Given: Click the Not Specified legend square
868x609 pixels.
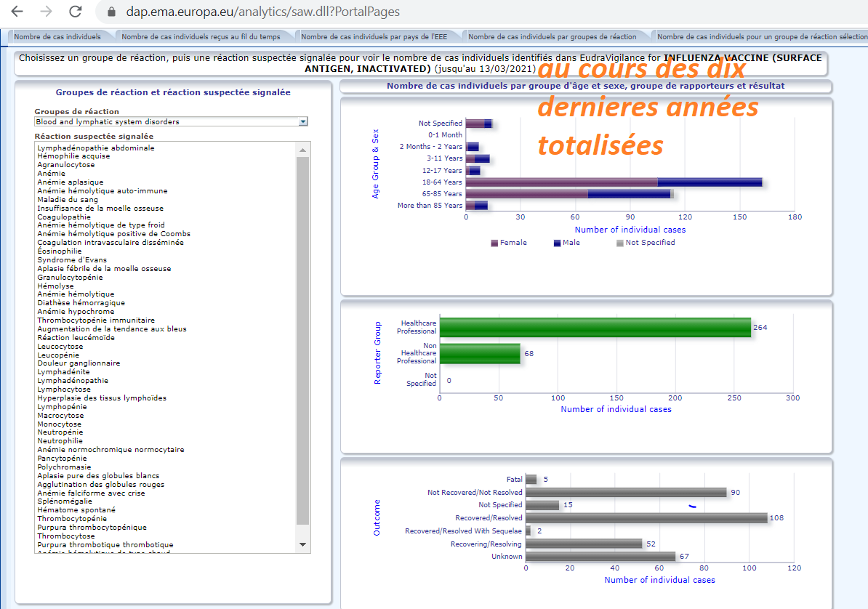Looking at the screenshot, I should click(x=620, y=243).
